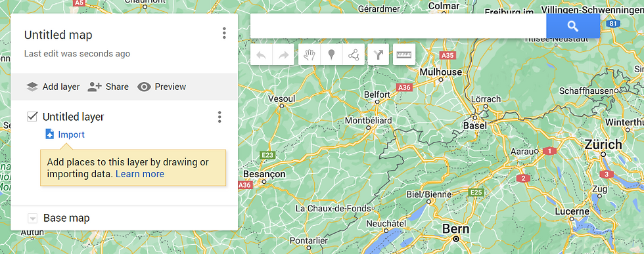This screenshot has width=644, height=254.
Task: Click into the map search field
Action: (398, 26)
